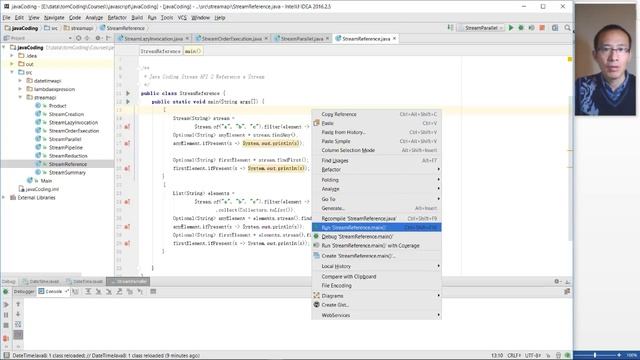Click Step Into icon in debugger toolbar
640x360 pixels.
pyautogui.click(x=98, y=291)
